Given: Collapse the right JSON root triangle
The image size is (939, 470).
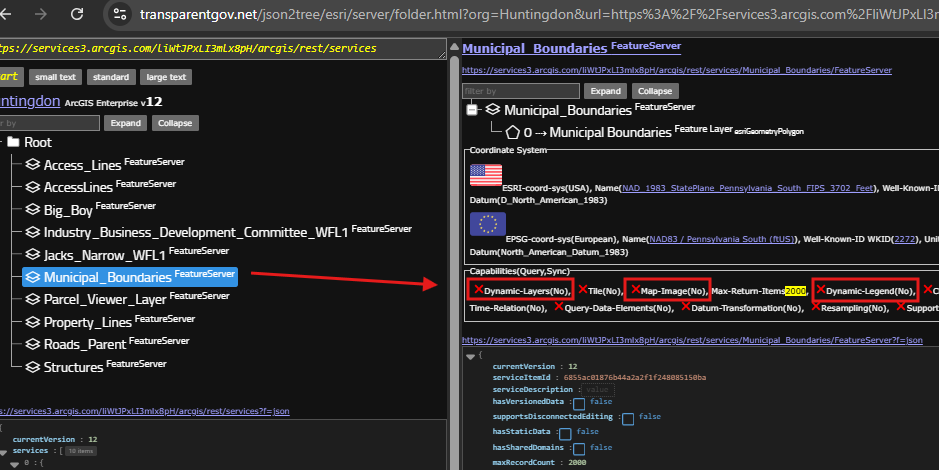Looking at the screenshot, I should click(x=471, y=356).
